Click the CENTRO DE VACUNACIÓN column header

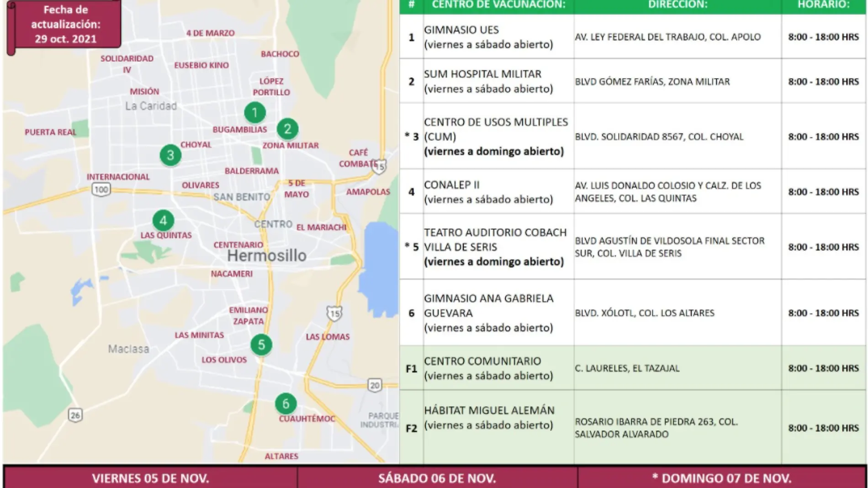[x=498, y=5]
